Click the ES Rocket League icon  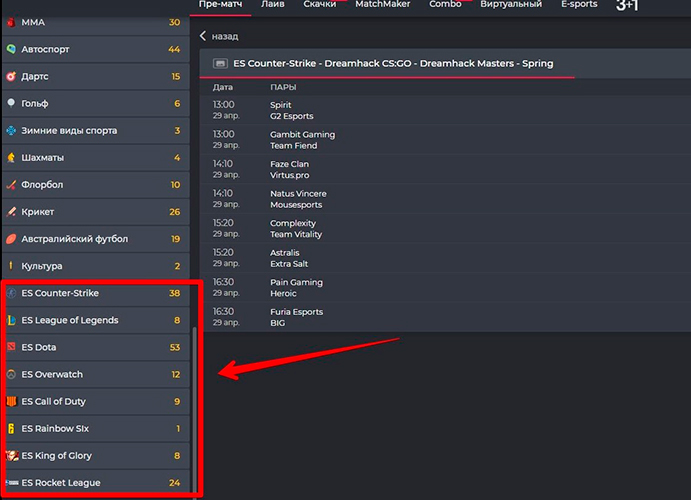click(12, 483)
